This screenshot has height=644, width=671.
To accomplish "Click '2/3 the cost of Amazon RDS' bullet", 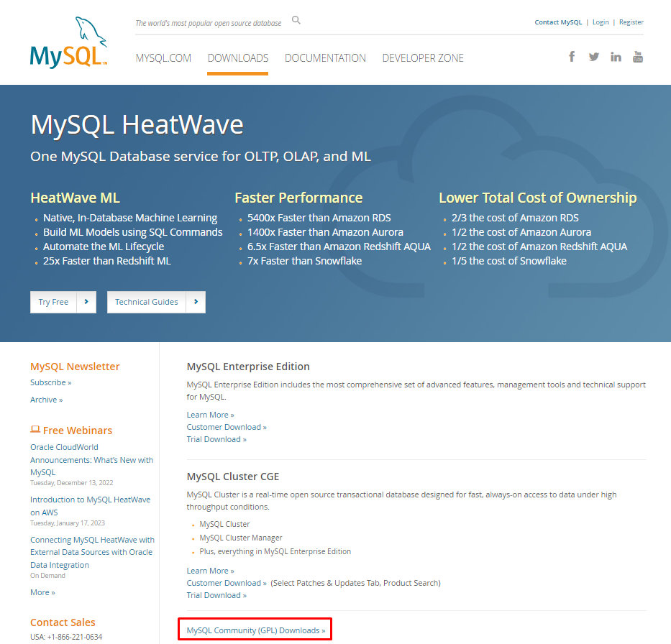I will click(515, 218).
